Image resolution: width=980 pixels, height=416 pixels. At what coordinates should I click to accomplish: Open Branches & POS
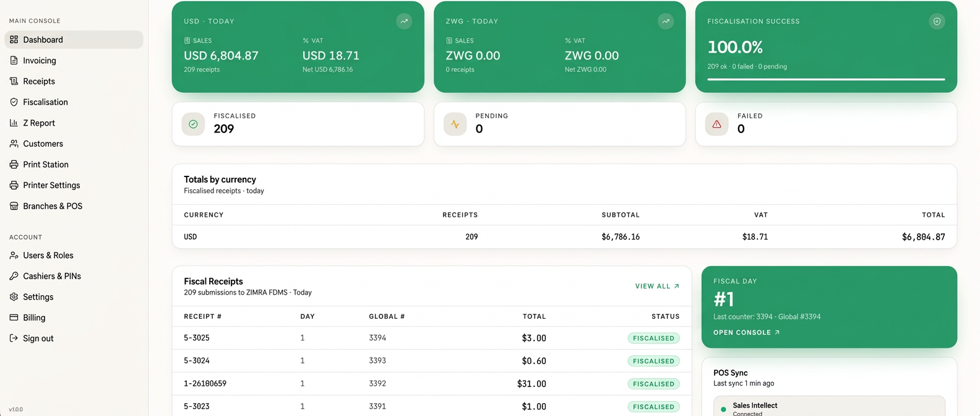tap(74, 206)
